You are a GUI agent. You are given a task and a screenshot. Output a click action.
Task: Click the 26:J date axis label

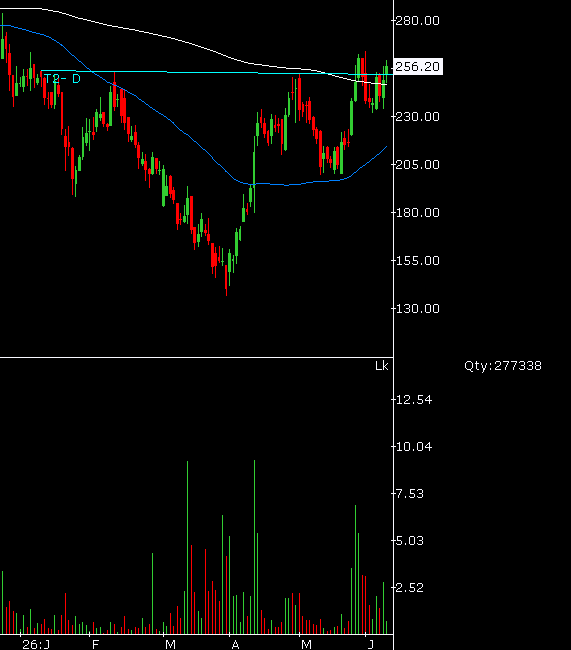(x=36, y=644)
